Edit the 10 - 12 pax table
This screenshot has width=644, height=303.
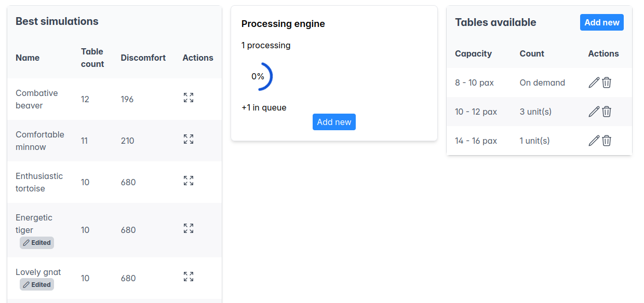pos(594,112)
